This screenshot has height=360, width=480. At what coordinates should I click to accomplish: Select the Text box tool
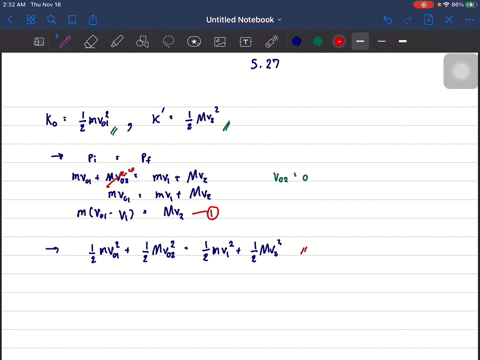click(246, 42)
